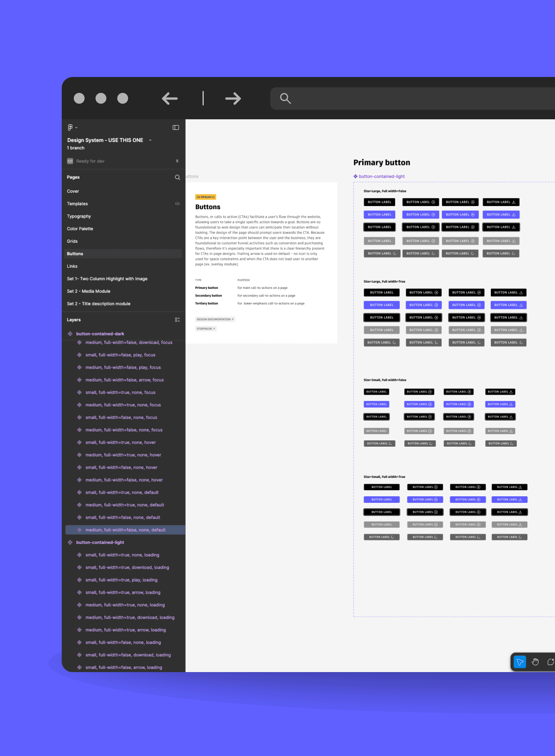
Task: Collapse all layers icon in Layers header
Action: coord(177,320)
